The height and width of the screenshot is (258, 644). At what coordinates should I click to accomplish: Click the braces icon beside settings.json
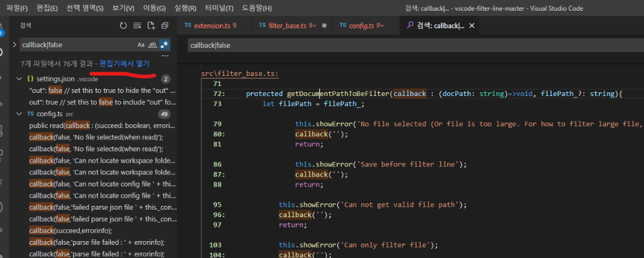pyautogui.click(x=30, y=79)
